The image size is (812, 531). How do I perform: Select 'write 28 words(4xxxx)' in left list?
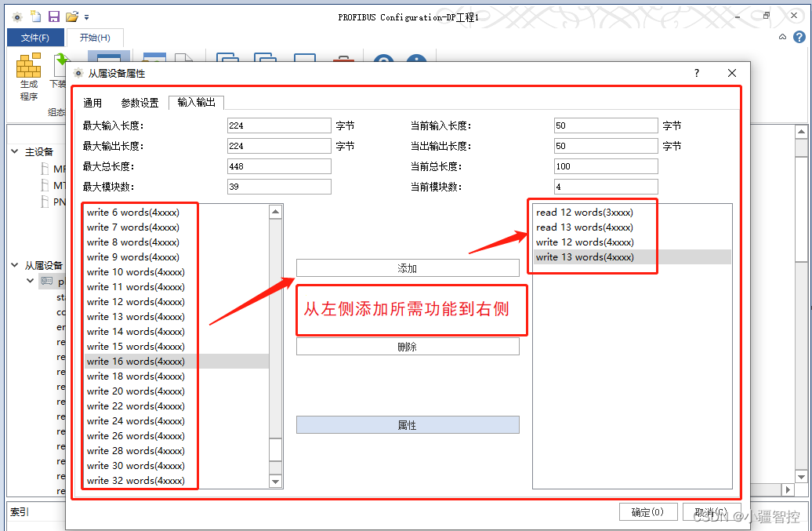click(x=176, y=451)
